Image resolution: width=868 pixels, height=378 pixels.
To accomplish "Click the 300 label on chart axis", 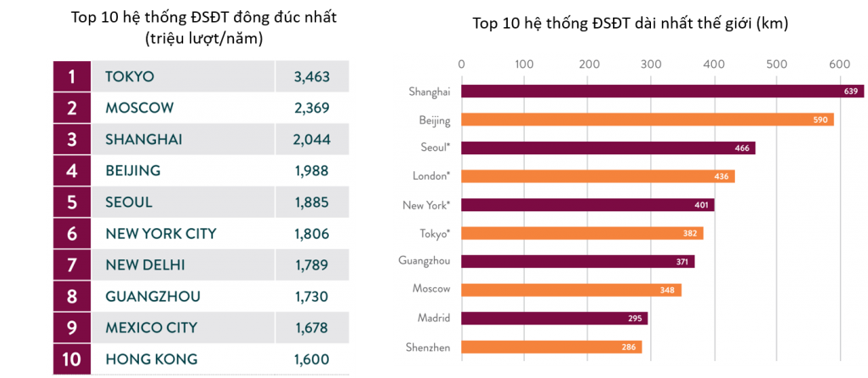I will click(x=651, y=63).
